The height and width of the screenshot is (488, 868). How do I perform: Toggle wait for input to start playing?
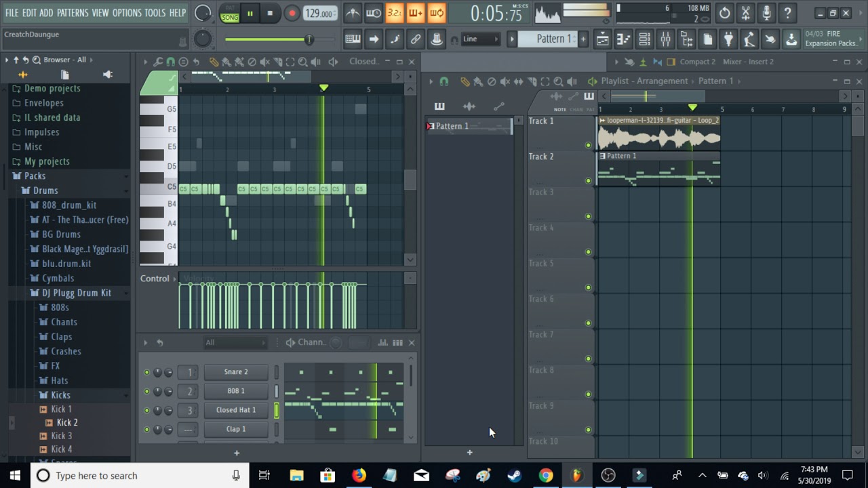[x=374, y=13]
